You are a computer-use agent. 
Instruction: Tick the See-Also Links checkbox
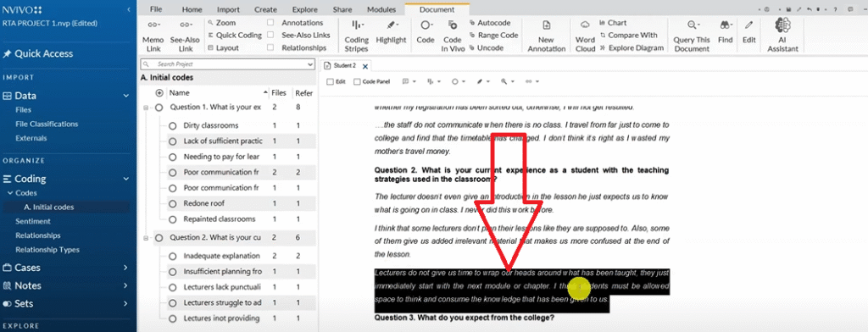[270, 35]
